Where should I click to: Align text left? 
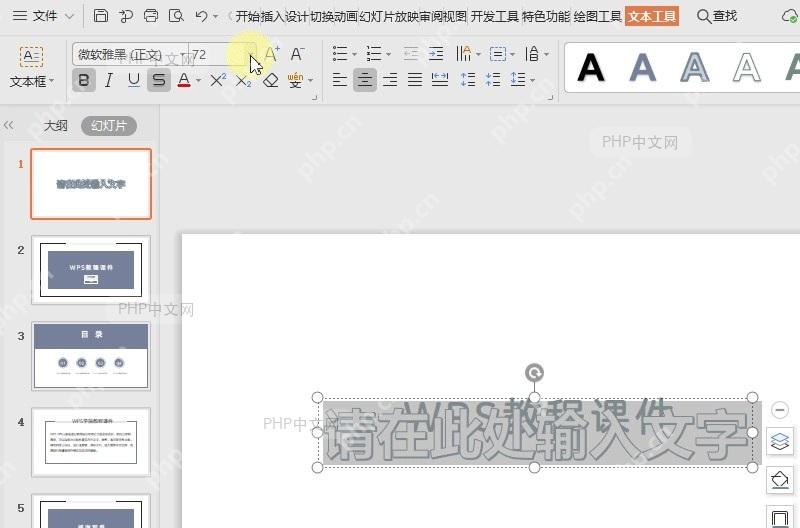coord(340,80)
